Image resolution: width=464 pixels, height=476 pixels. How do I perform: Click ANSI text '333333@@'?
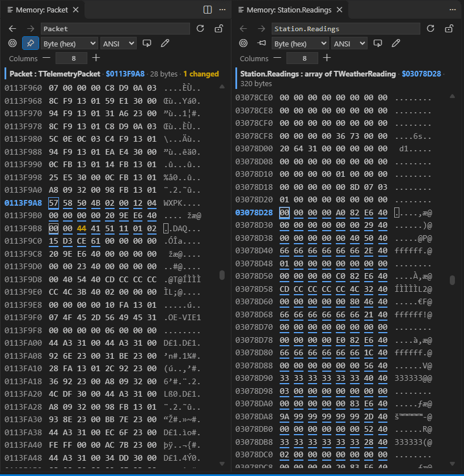[413, 379]
